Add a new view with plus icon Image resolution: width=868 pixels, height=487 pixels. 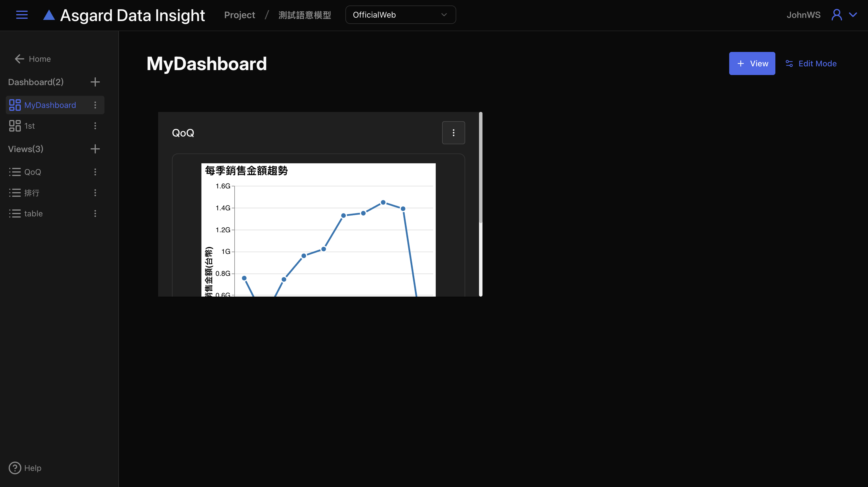pyautogui.click(x=95, y=149)
